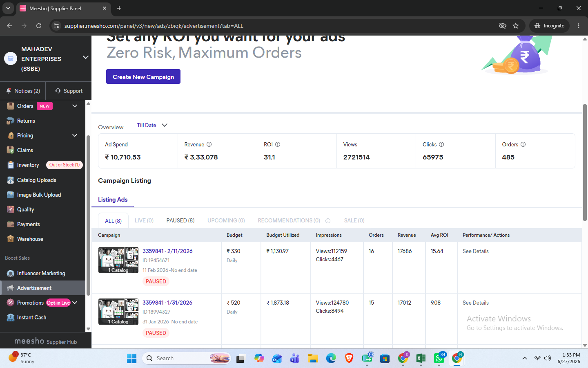Switch to the LIVE (0) tab
Screen dimensions: 588x368
(144, 220)
